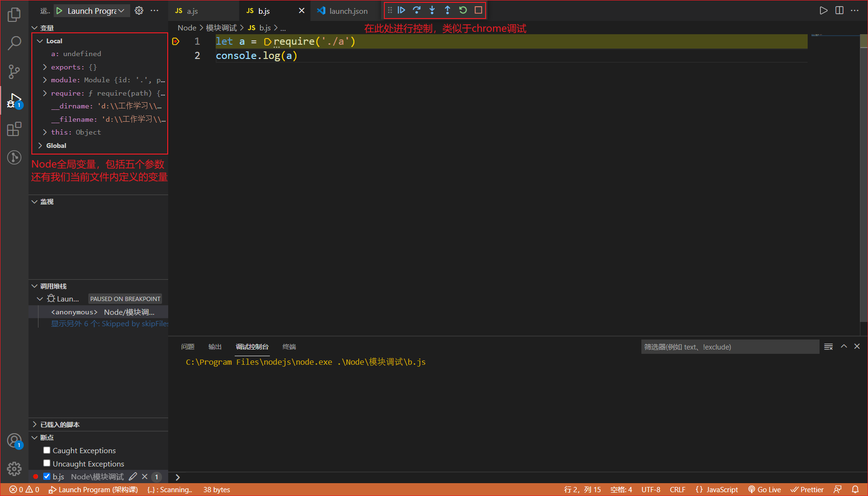The width and height of the screenshot is (868, 496).
Task: Click the Step Over debug button
Action: [417, 10]
